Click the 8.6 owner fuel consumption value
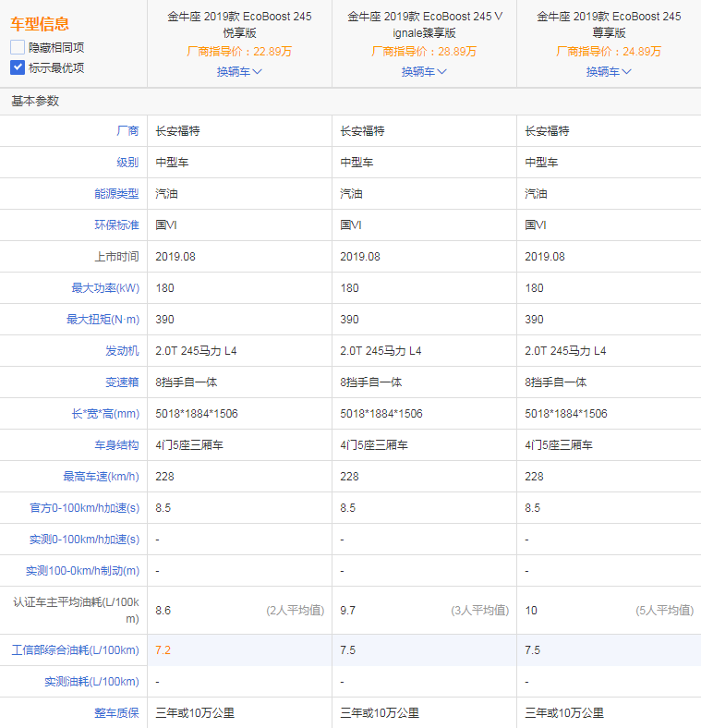The image size is (701, 728). click(x=163, y=610)
